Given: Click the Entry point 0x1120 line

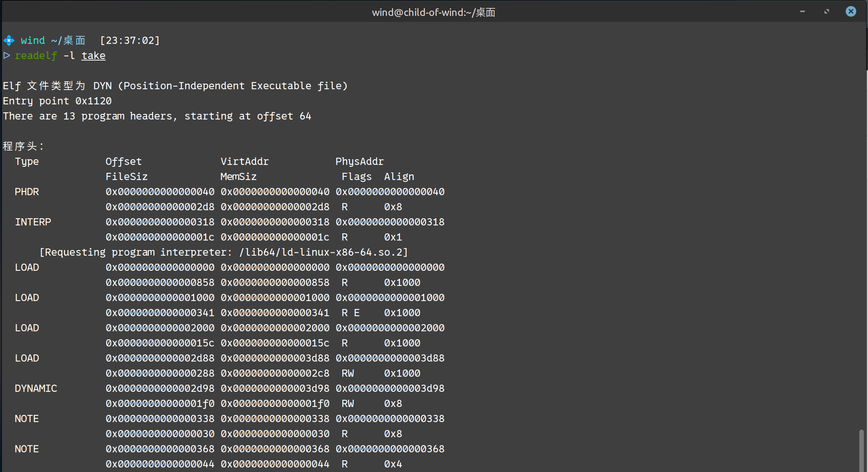Looking at the screenshot, I should [57, 101].
